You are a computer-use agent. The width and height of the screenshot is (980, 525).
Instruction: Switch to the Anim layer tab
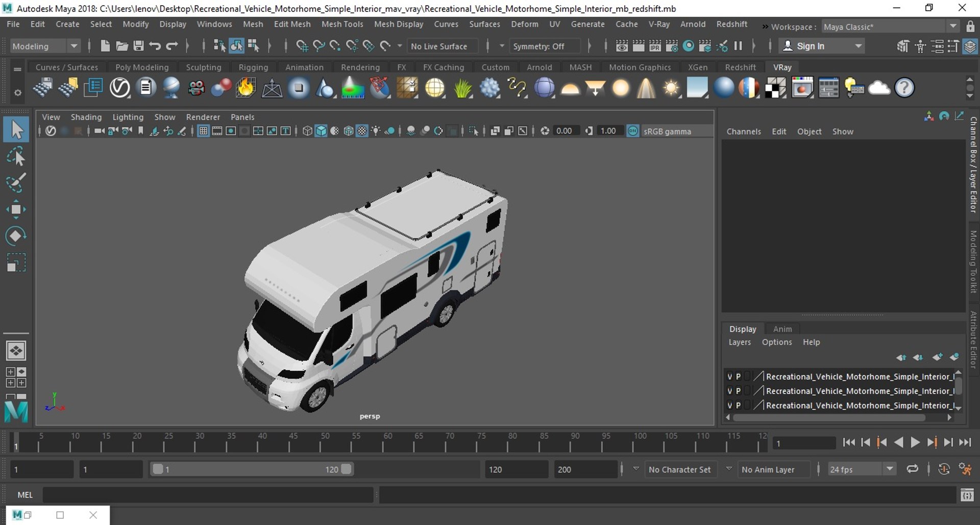[782, 329]
